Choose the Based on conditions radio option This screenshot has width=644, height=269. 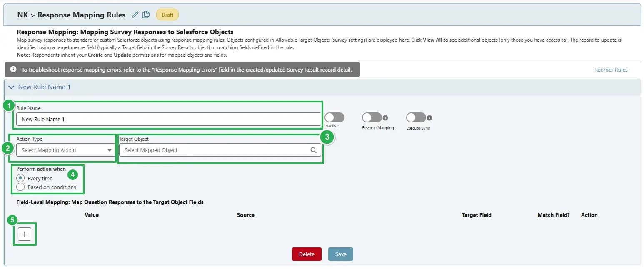pos(20,187)
